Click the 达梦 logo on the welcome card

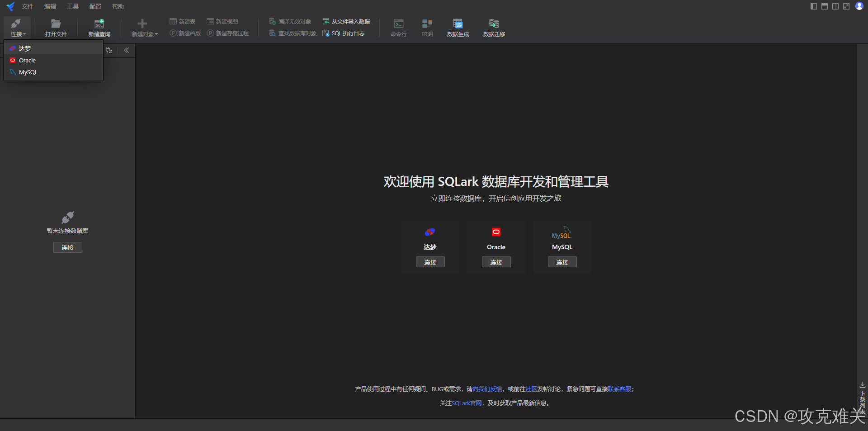(x=430, y=232)
